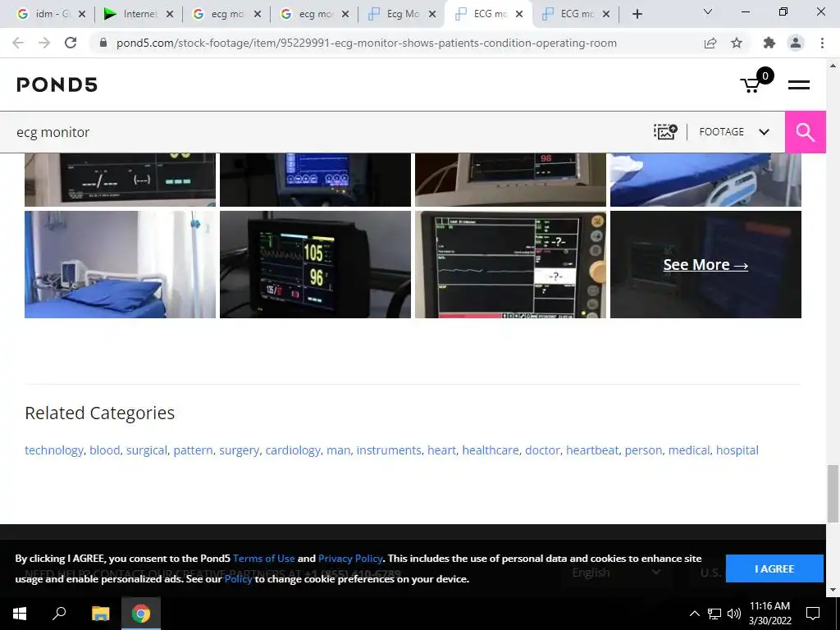This screenshot has height=630, width=840.
Task: Open the Chrome profile avatar
Action: (x=796, y=43)
